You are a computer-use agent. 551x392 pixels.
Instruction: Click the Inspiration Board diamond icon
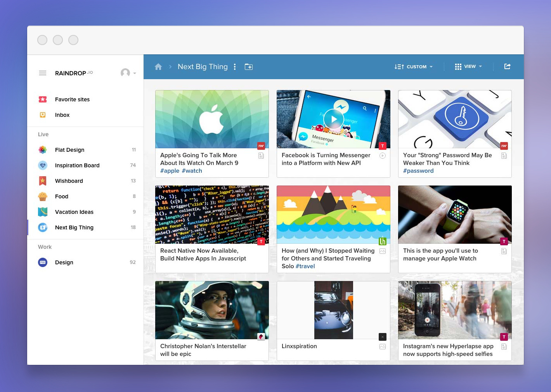point(43,165)
